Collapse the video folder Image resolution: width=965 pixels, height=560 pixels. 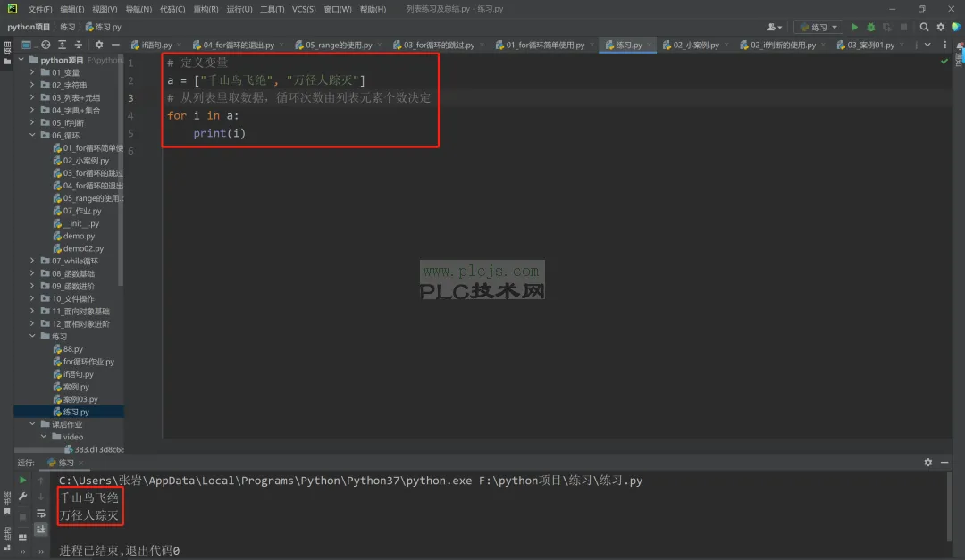click(x=44, y=437)
